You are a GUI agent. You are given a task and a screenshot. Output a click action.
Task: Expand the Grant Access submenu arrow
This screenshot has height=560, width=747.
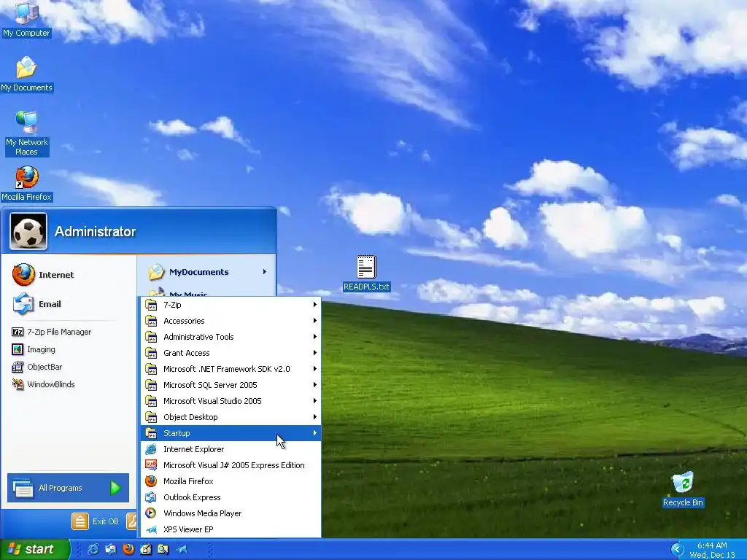pos(315,353)
